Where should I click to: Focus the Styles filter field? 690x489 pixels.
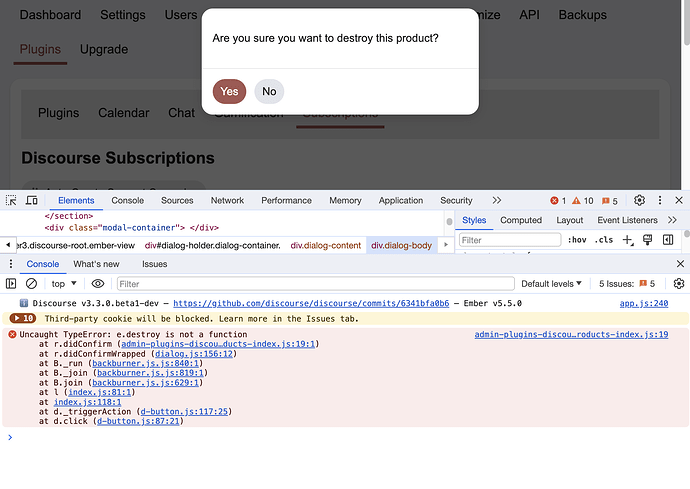[510, 240]
